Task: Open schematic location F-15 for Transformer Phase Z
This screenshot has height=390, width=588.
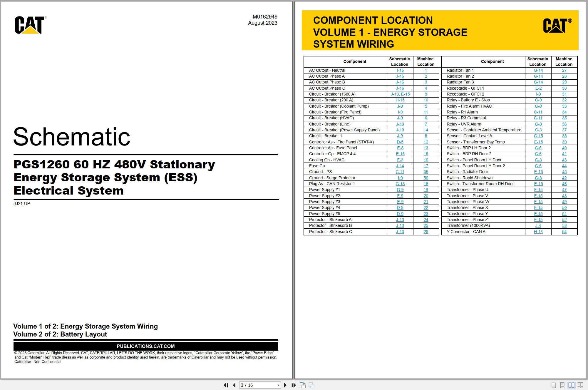Action: [x=538, y=220]
